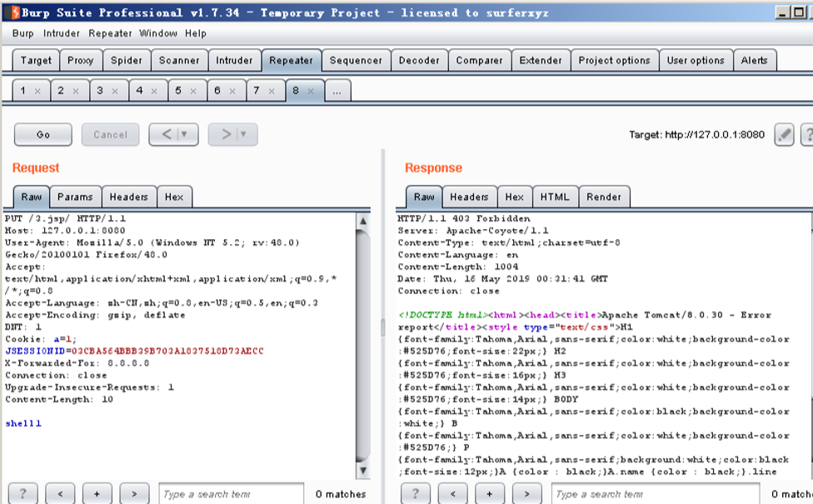Image resolution: width=813 pixels, height=504 pixels.
Task: Open history back dropdown arrow
Action: [183, 135]
